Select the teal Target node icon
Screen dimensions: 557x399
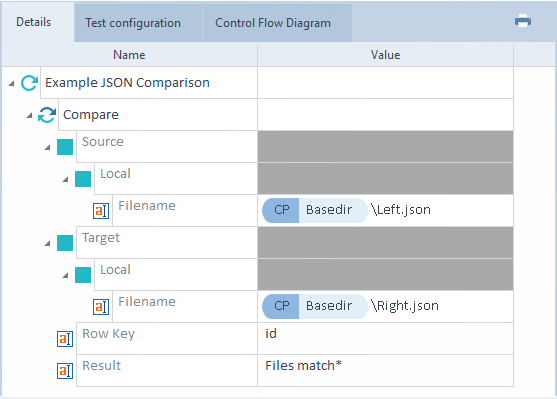point(65,243)
